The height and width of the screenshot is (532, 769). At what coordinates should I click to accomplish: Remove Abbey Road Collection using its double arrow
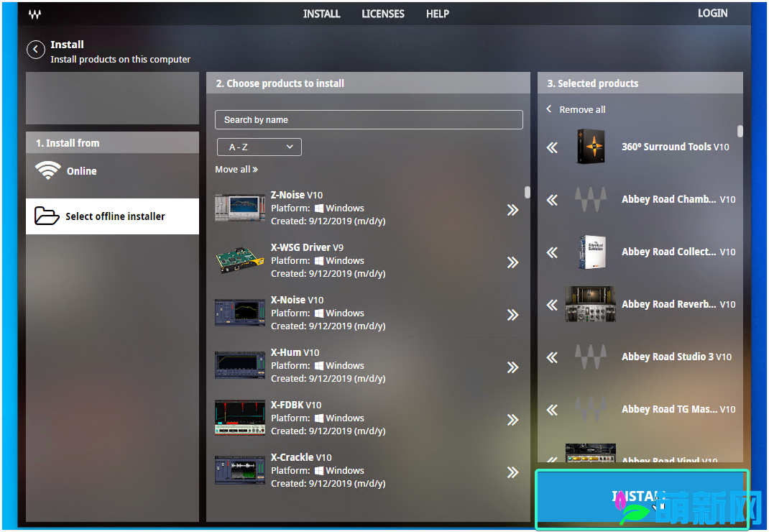(x=552, y=252)
